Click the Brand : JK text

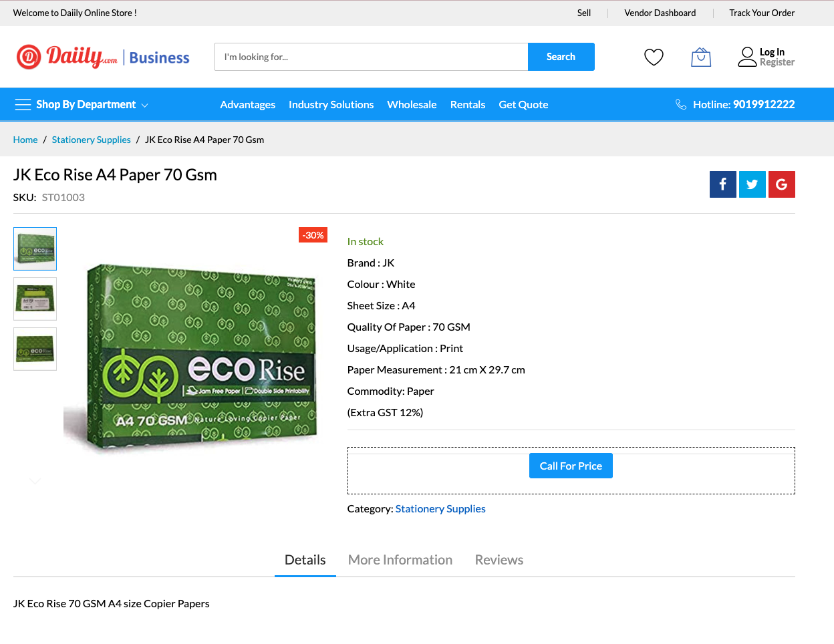(x=371, y=263)
